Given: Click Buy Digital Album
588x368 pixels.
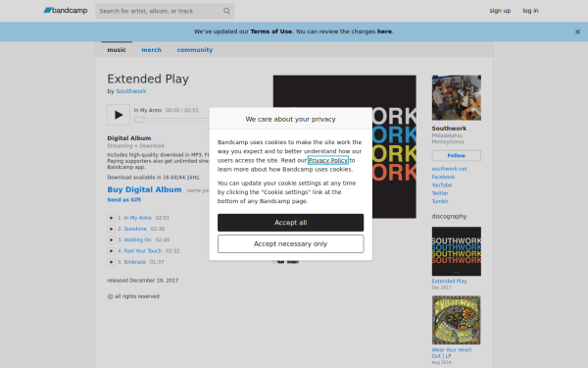Looking at the screenshot, I should tap(144, 189).
